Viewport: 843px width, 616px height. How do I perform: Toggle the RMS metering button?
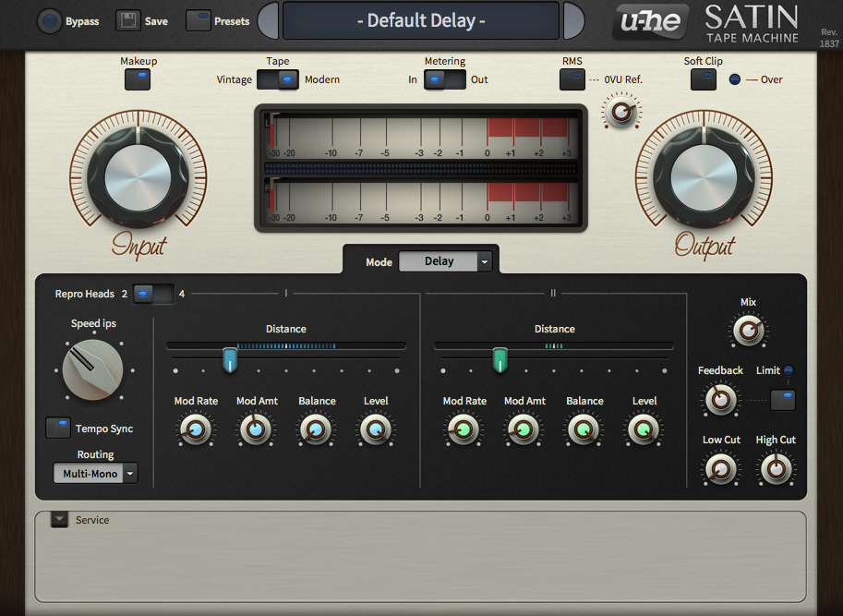(572, 79)
